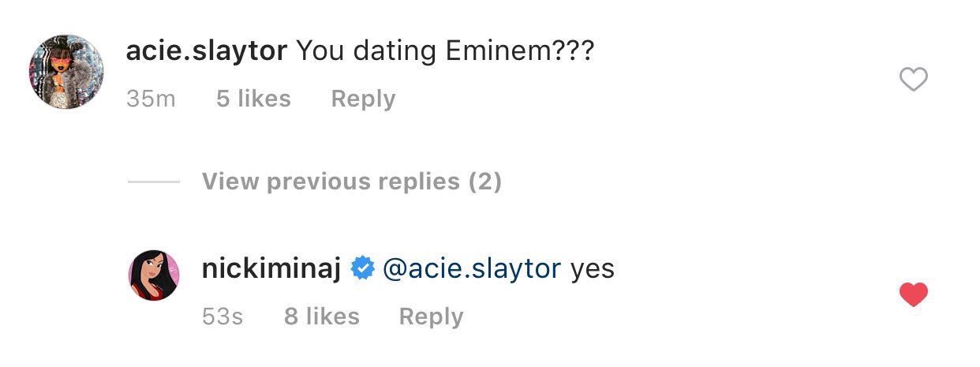Unlike nickiminaj's reply via red heart
Viewport: 980px width, 367px height.
click(x=914, y=295)
